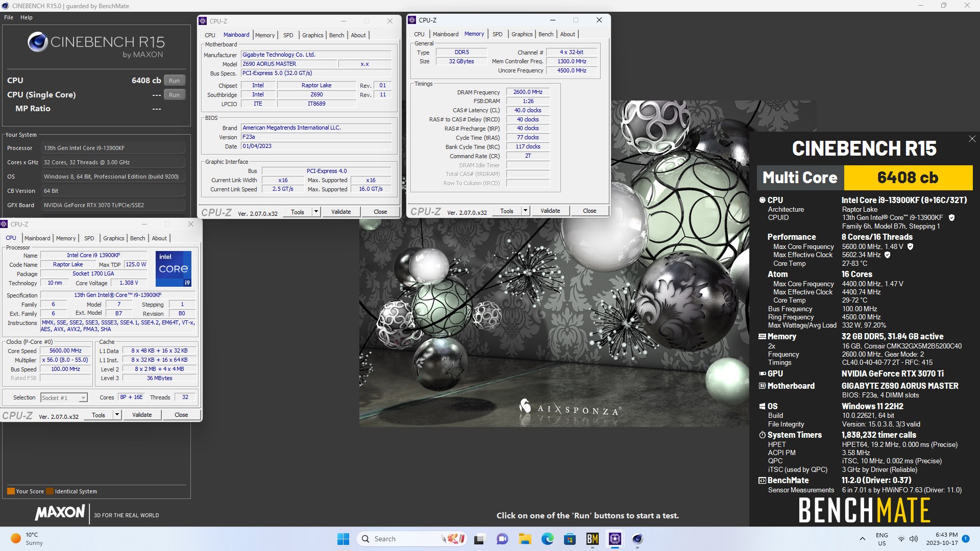Click the shield next to Max Effective Clock
980x551 pixels.
point(887,255)
